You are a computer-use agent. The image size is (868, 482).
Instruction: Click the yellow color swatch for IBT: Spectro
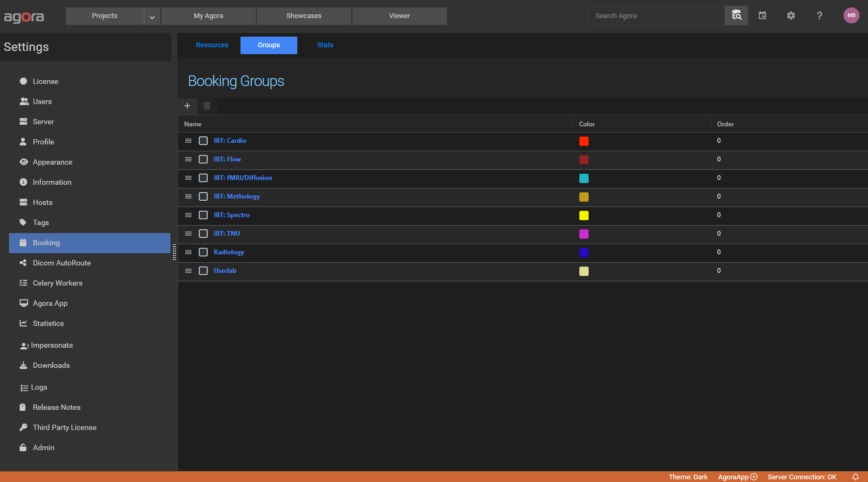click(x=584, y=216)
